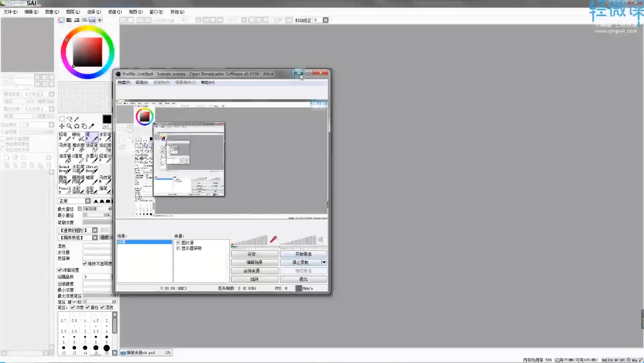Select the 油漆桶 paint bucket tool
The height and width of the screenshot is (363, 644).
tap(64, 158)
